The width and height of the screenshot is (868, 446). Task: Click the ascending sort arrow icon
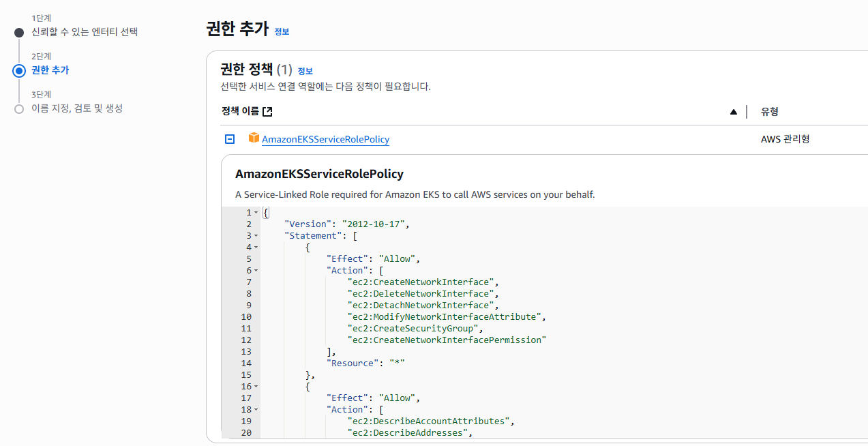[733, 112]
